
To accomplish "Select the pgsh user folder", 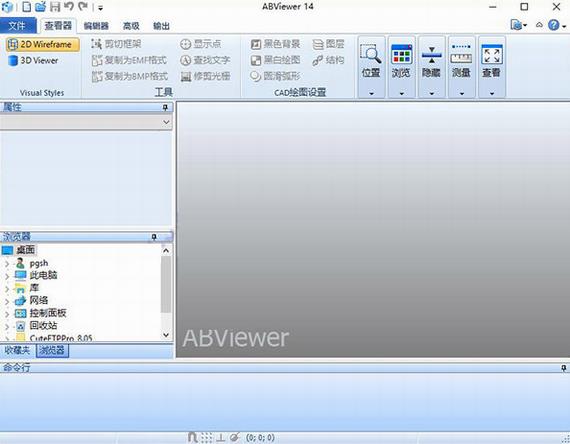I will click(39, 263).
